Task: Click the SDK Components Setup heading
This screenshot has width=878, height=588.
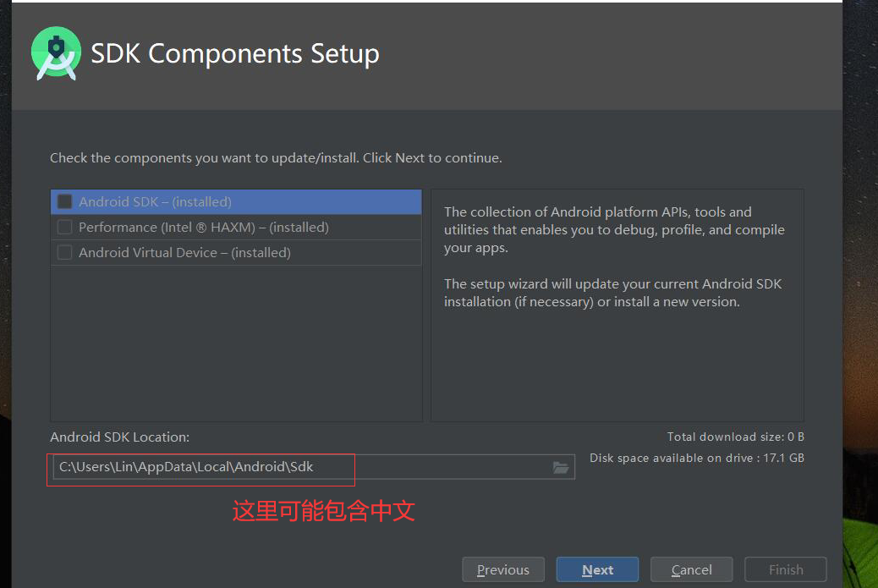Action: tap(235, 54)
